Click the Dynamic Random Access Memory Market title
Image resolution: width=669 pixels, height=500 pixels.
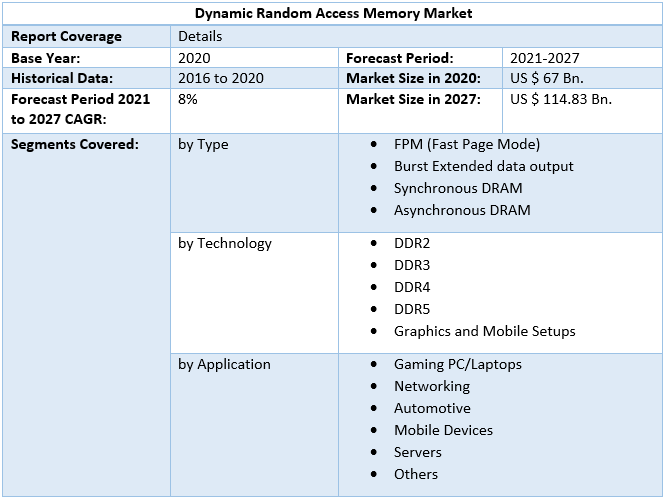(334, 14)
